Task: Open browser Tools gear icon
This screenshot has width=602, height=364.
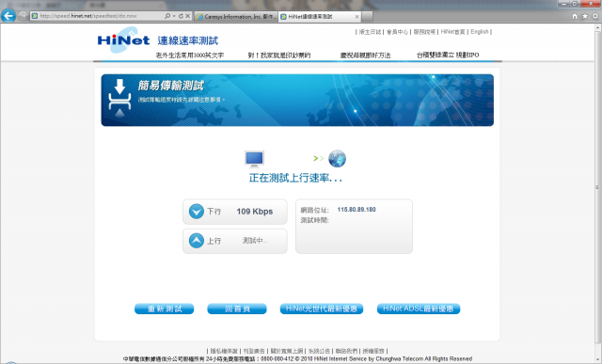Action: pos(595,16)
